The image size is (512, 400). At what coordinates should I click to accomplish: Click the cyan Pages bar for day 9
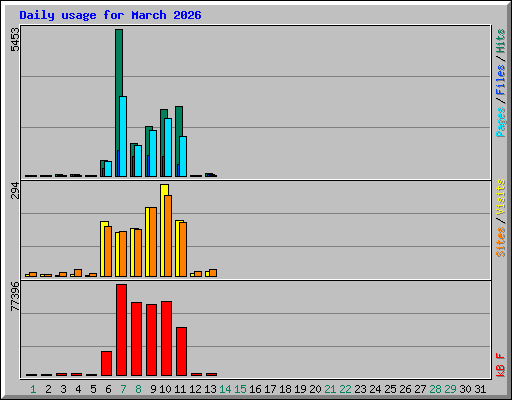click(x=153, y=153)
